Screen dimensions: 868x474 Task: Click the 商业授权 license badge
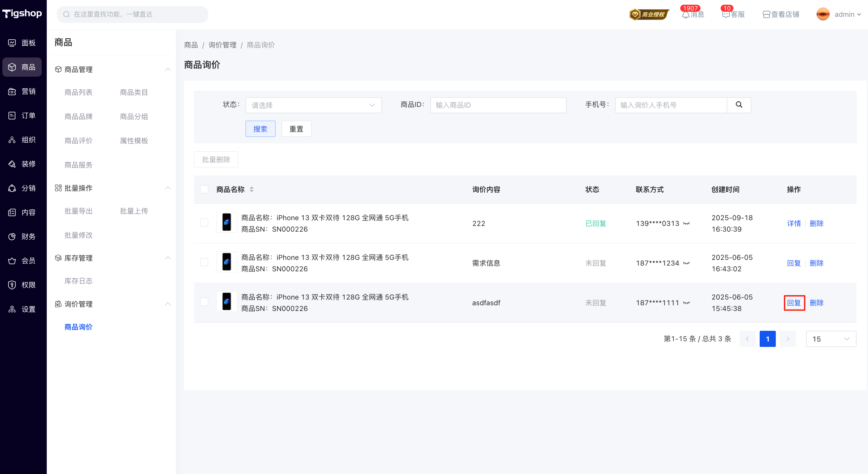point(649,14)
